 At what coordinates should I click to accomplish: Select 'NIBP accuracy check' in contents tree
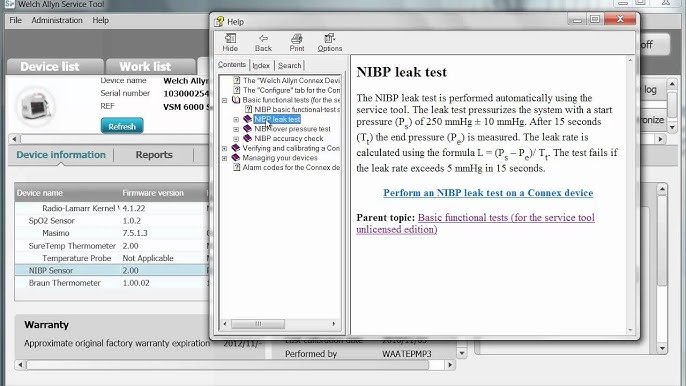coord(289,138)
